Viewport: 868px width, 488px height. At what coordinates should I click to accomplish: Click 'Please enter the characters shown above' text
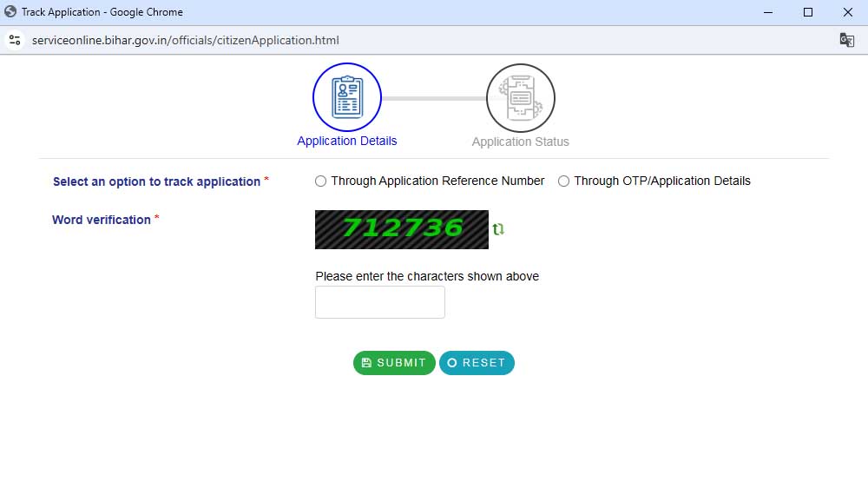[x=427, y=276]
